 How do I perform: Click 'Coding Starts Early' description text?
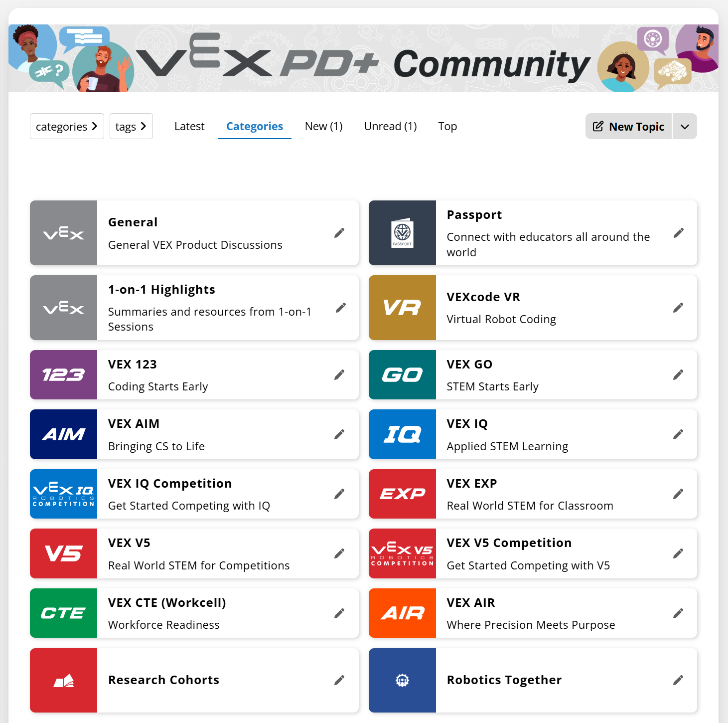tap(158, 386)
